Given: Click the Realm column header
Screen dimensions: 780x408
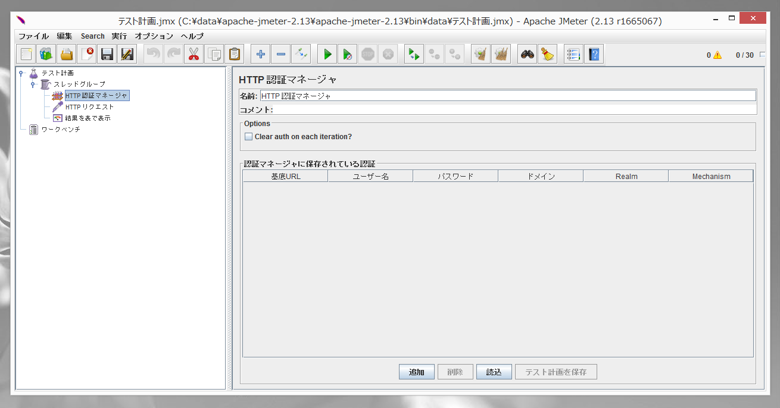Looking at the screenshot, I should click(626, 176).
